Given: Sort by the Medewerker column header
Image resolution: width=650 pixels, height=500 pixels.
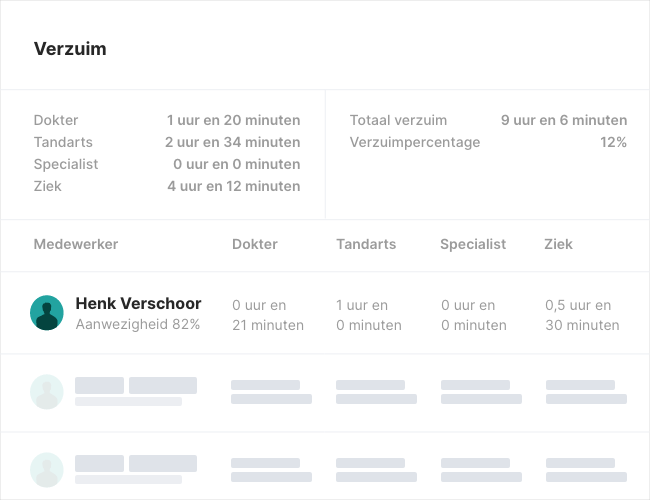Looking at the screenshot, I should 76,244.
